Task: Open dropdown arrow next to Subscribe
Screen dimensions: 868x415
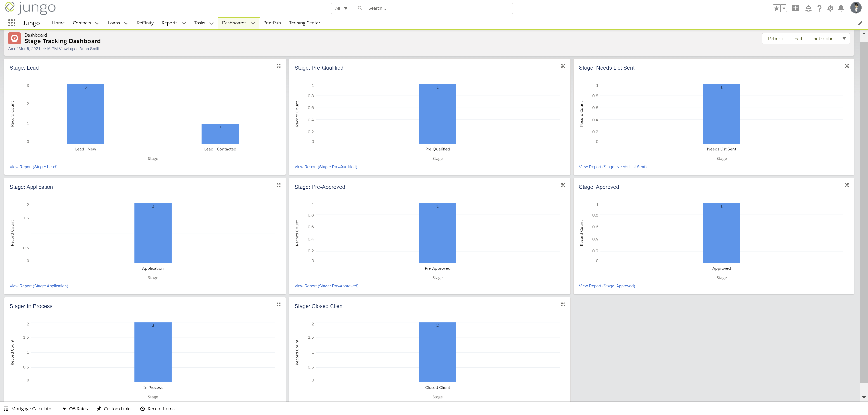Action: point(844,38)
